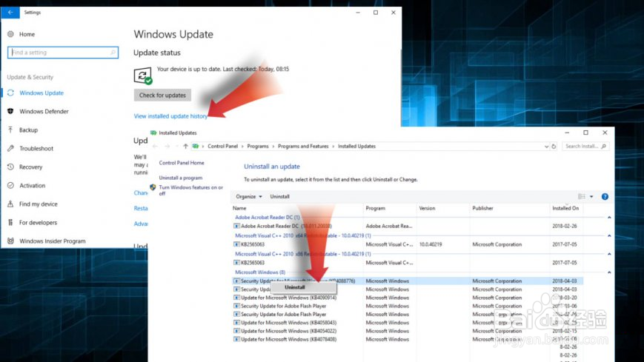The width and height of the screenshot is (644, 362).
Task: Click the Installed Updates window title icon
Action: 153,133
